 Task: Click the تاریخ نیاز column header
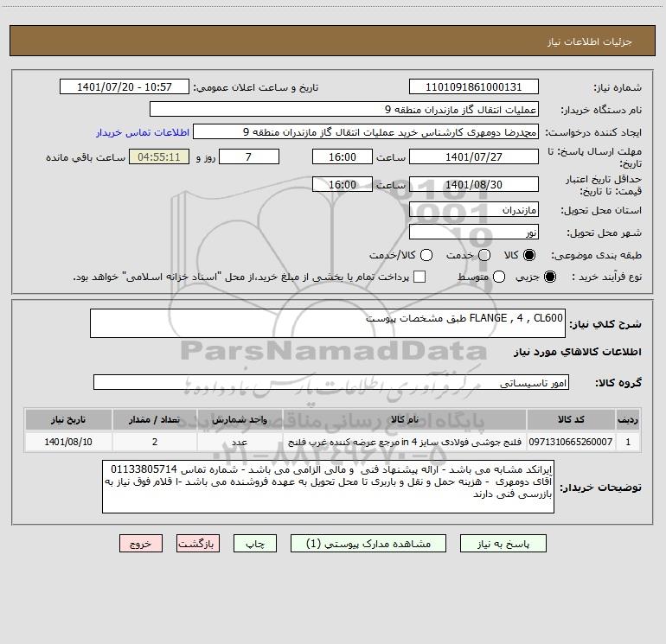68,419
